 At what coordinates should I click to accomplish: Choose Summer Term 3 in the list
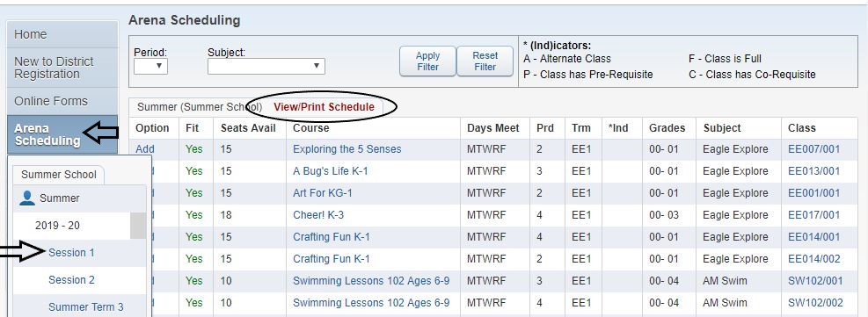pos(86,307)
